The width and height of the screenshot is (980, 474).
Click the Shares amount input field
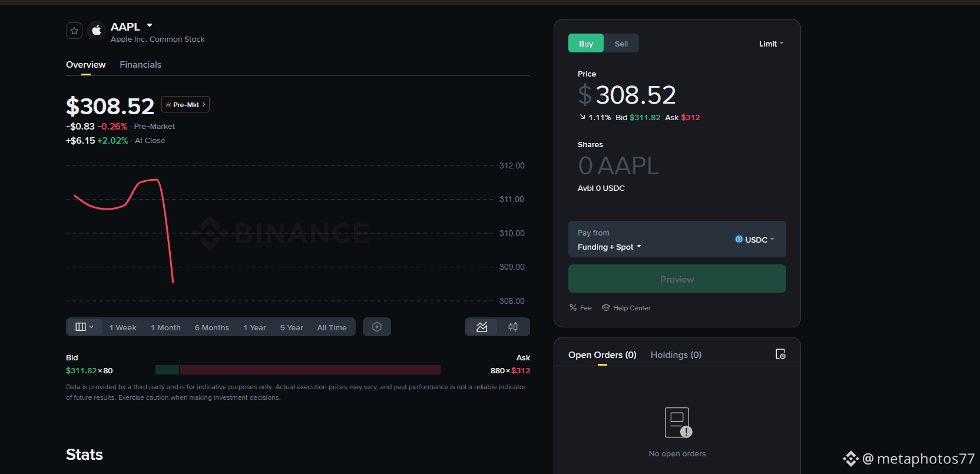pos(618,166)
